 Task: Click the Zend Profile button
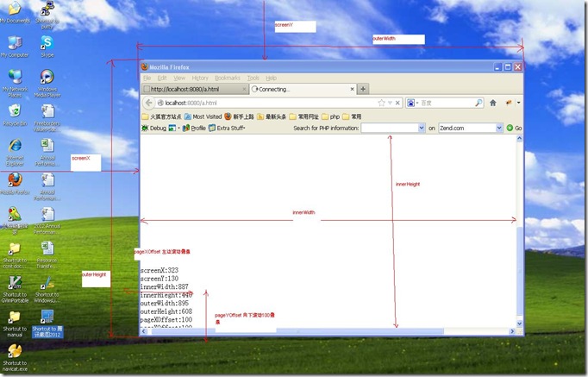194,128
